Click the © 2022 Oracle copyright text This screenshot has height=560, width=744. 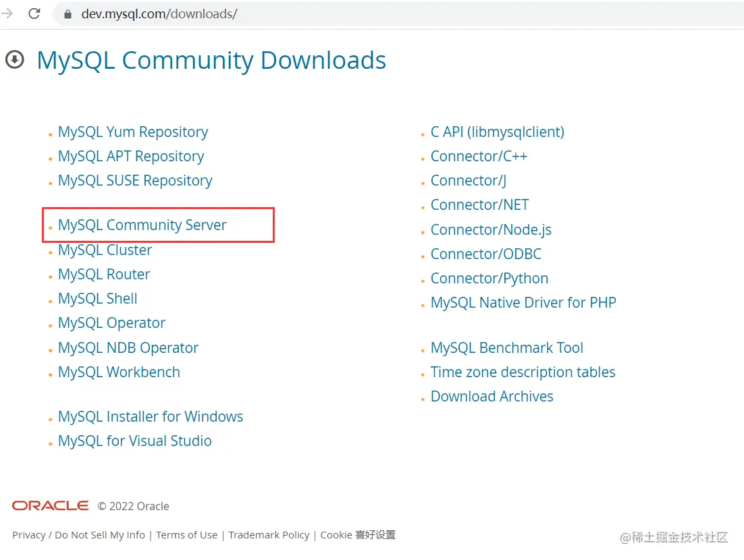[133, 507]
